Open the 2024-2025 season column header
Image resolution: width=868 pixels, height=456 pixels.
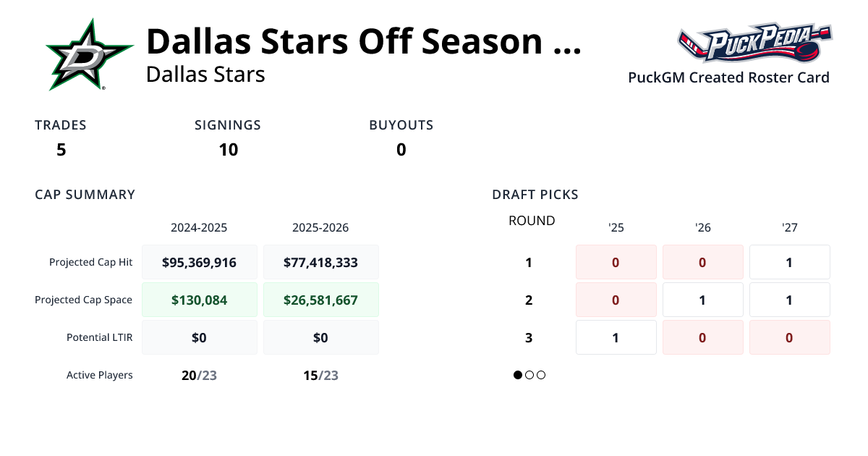pyautogui.click(x=199, y=227)
